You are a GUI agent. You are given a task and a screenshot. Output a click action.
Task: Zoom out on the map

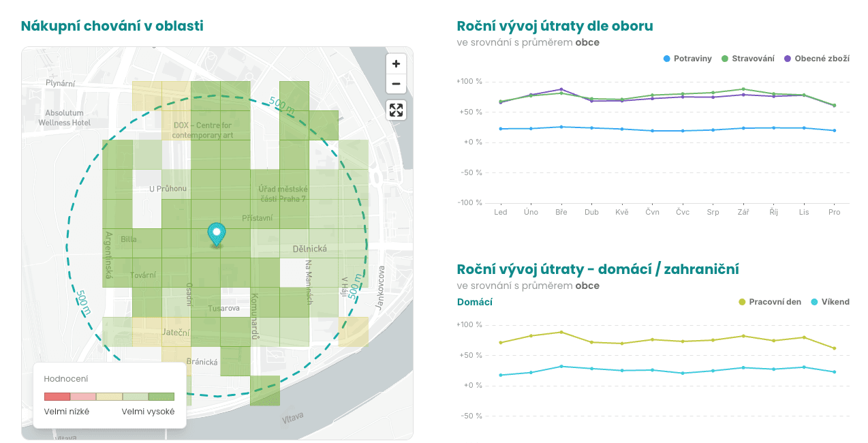(x=396, y=85)
